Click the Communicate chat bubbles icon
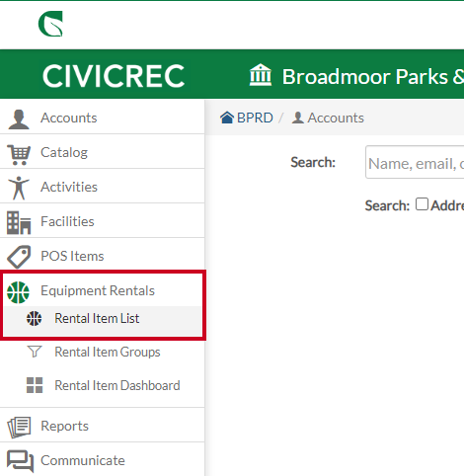This screenshot has width=464, height=476. pos(20,461)
